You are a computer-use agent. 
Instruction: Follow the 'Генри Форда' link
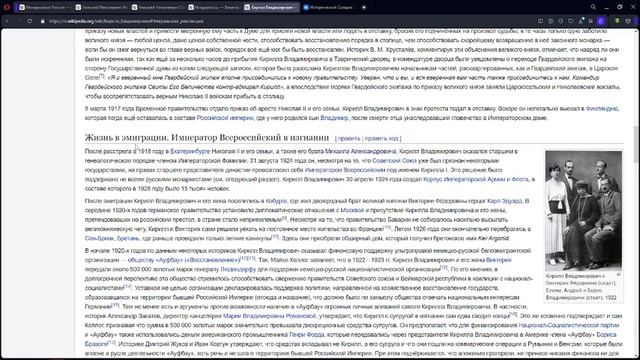307,335
